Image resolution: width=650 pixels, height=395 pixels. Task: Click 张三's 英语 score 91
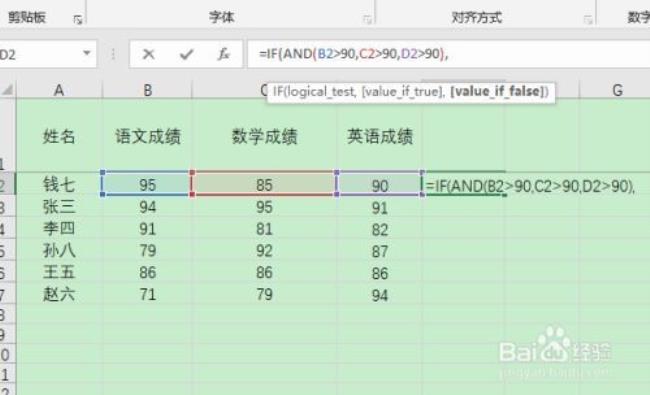point(379,207)
